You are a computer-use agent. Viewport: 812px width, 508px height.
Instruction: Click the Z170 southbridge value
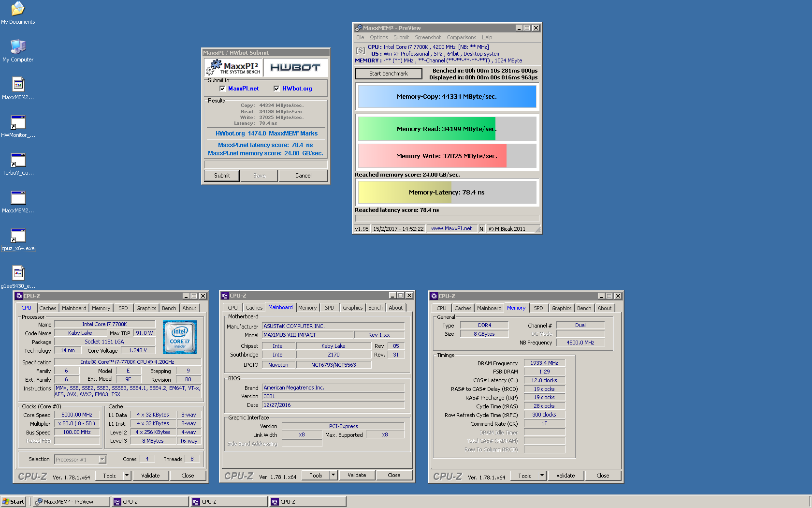tap(333, 355)
